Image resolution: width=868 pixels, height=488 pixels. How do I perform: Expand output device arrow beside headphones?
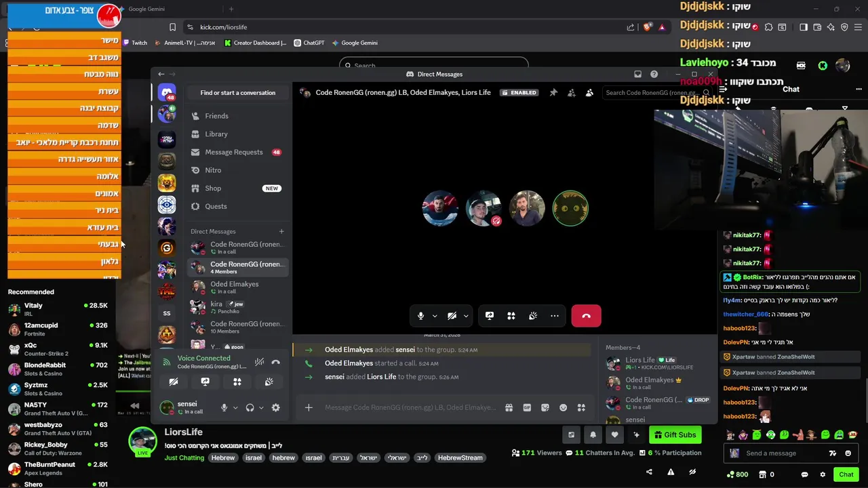(261, 407)
